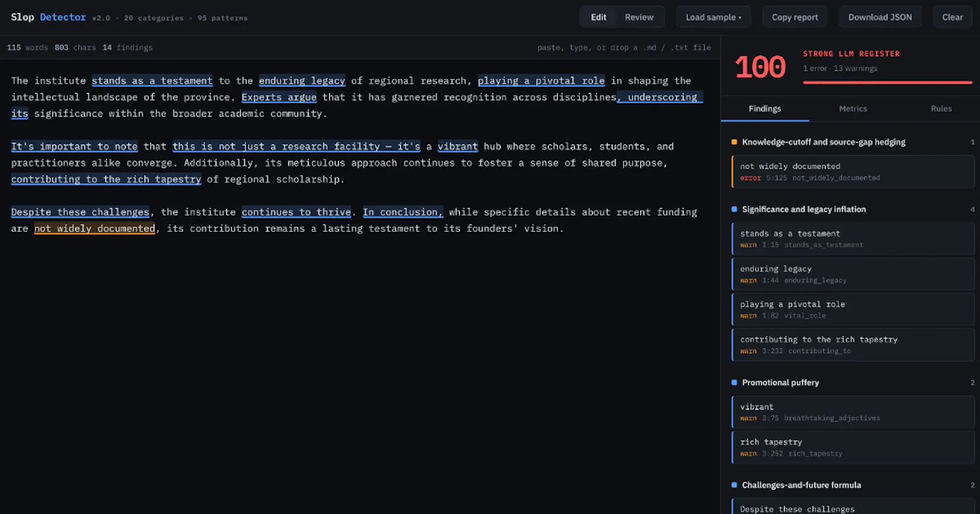
Task: Open the Rules tab
Action: point(941,109)
